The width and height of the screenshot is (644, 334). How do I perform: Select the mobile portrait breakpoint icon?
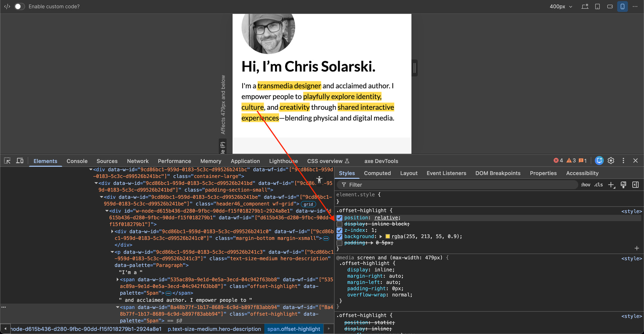pyautogui.click(x=623, y=7)
